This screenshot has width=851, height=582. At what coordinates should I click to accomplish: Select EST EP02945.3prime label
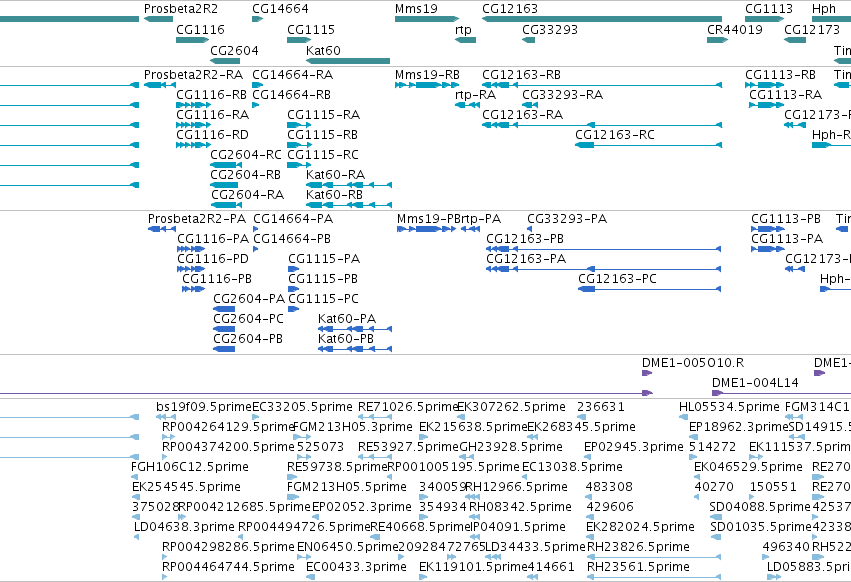tap(634, 447)
